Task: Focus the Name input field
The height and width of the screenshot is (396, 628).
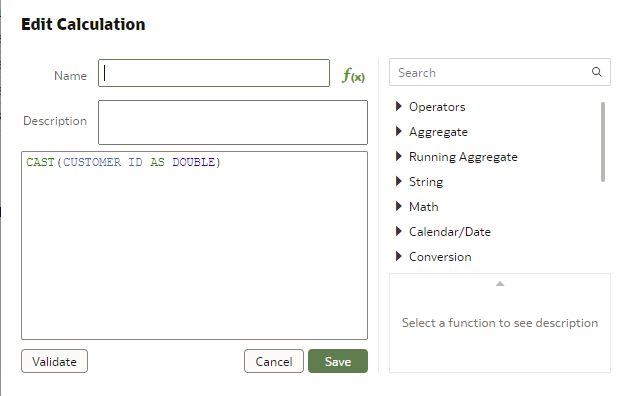Action: tap(214, 73)
